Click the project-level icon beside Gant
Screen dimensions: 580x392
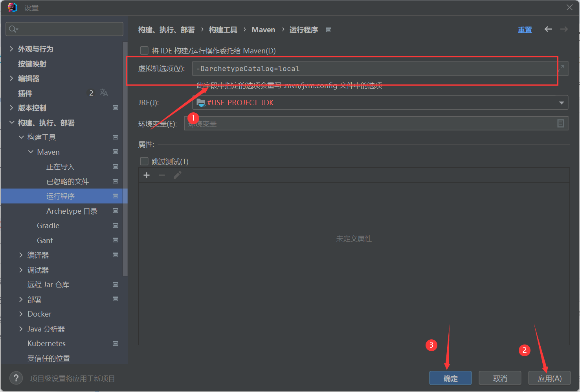[x=116, y=240]
